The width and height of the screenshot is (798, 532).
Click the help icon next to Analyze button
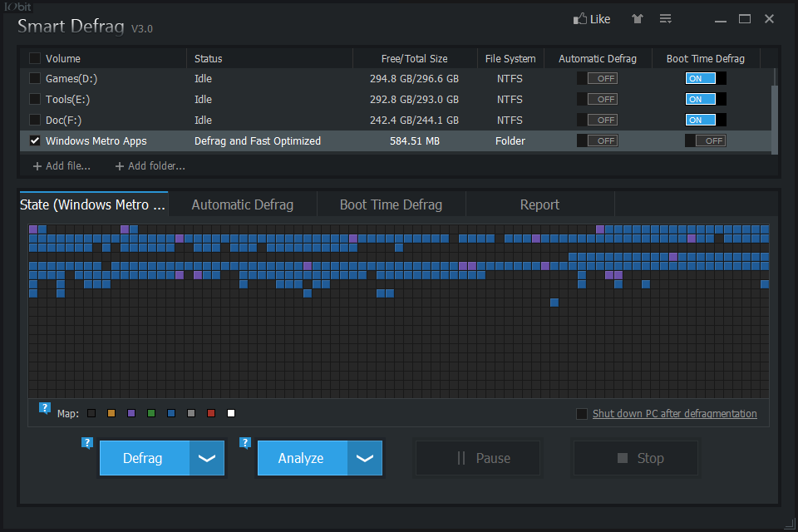tap(245, 443)
